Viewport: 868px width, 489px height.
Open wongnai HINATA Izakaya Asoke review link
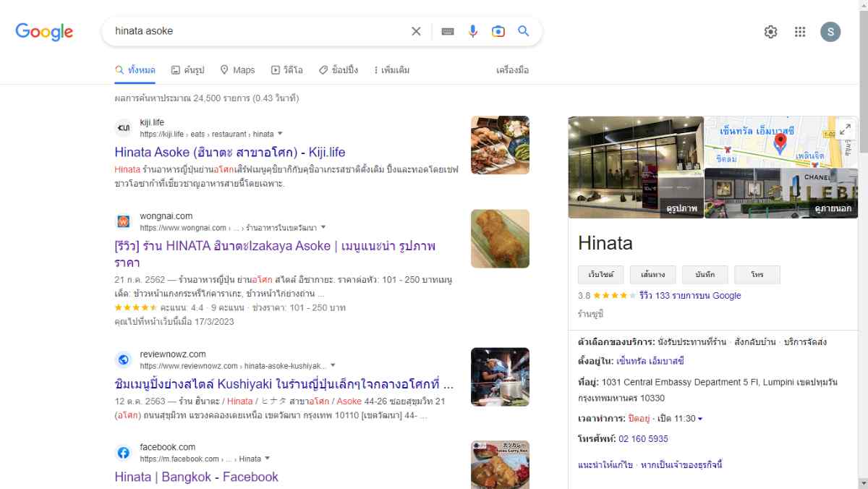275,254
